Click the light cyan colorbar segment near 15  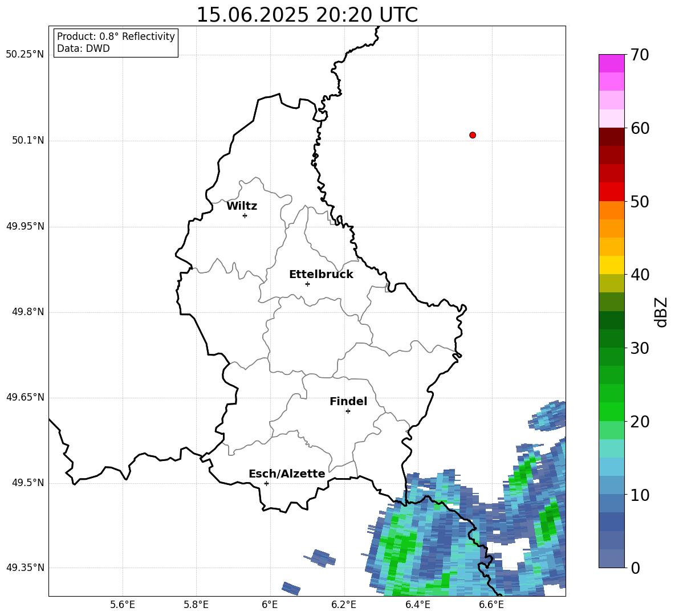pyautogui.click(x=611, y=448)
